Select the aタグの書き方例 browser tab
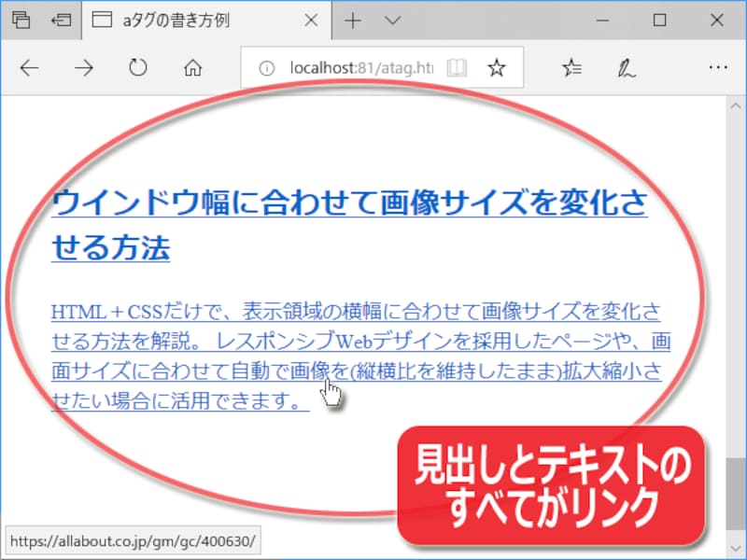Screen dimensions: 747x560 [187, 20]
